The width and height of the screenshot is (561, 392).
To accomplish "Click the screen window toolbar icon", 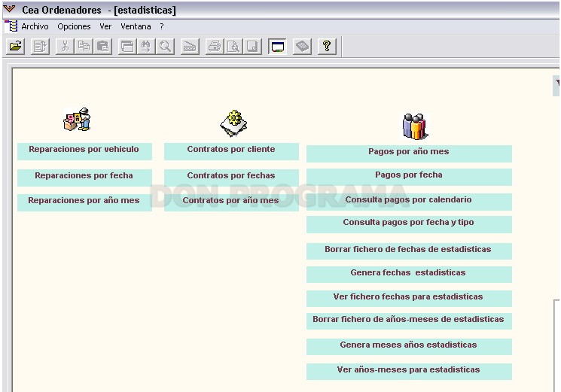I will (278, 47).
